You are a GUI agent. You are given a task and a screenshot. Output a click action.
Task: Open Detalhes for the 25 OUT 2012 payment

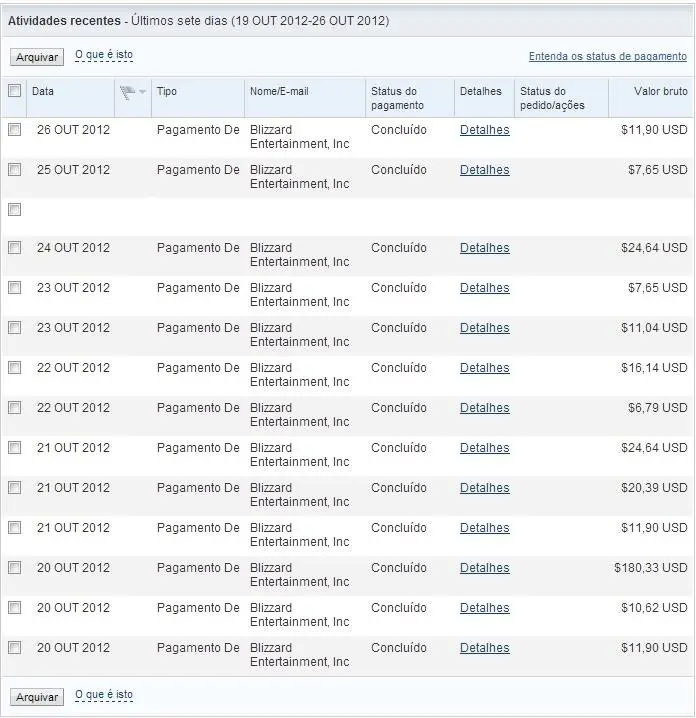[484, 170]
